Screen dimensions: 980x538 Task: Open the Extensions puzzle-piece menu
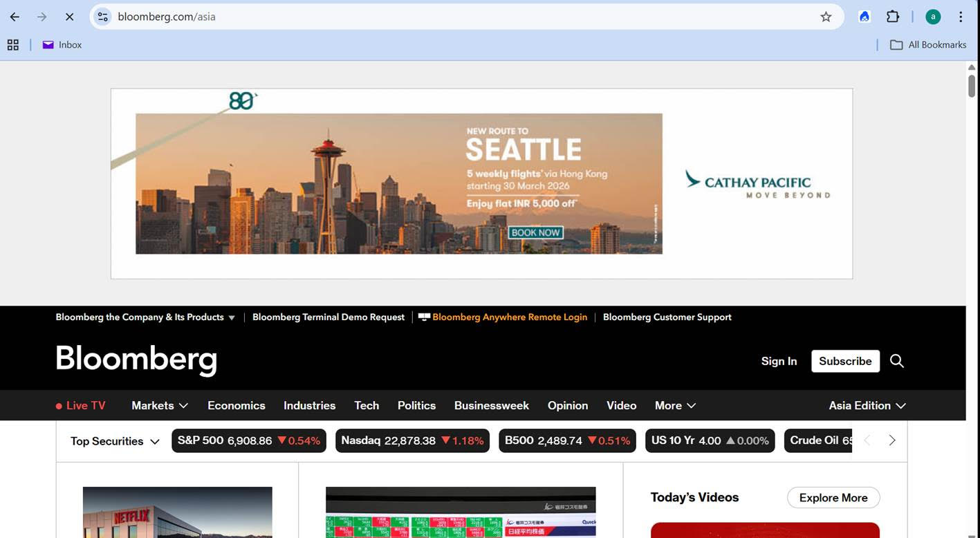tap(893, 17)
